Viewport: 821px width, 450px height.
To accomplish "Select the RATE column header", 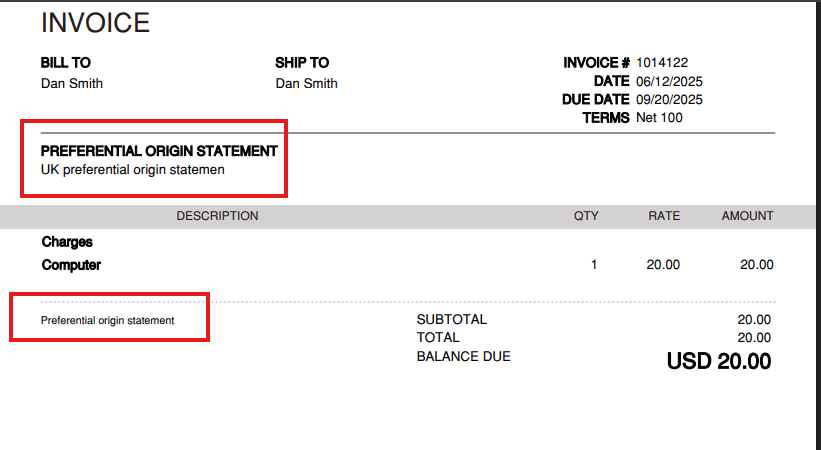I will (664, 216).
